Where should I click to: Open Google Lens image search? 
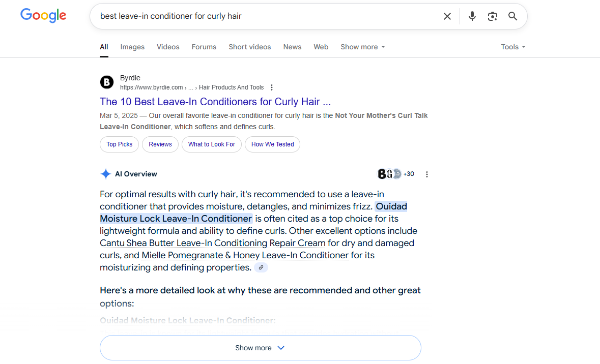pos(492,16)
